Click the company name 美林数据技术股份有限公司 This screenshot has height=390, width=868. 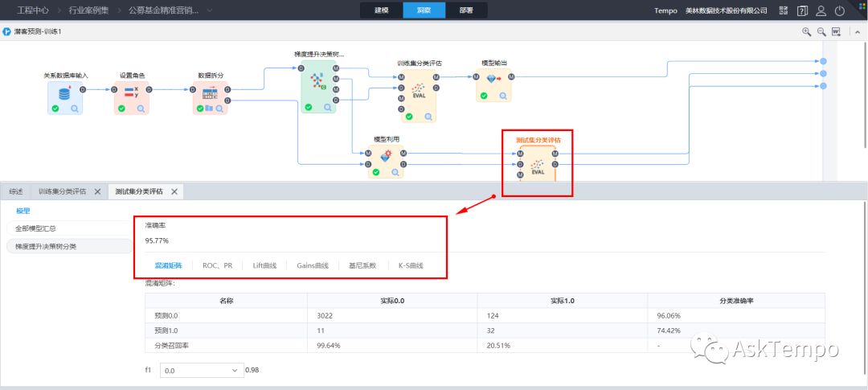(x=727, y=10)
